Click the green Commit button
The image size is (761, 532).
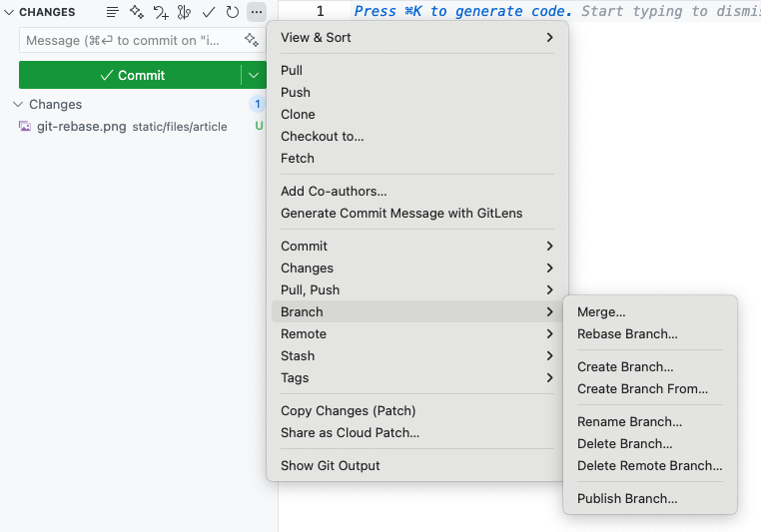coord(130,75)
